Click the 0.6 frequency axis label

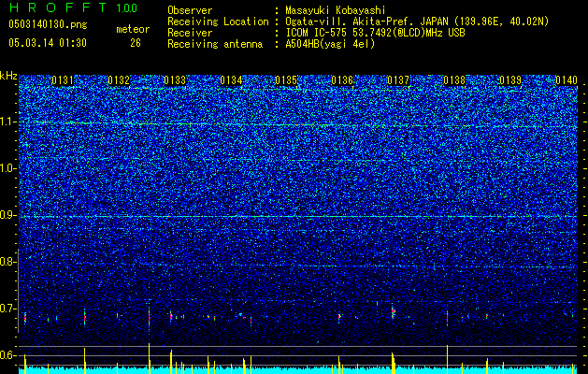click(8, 355)
